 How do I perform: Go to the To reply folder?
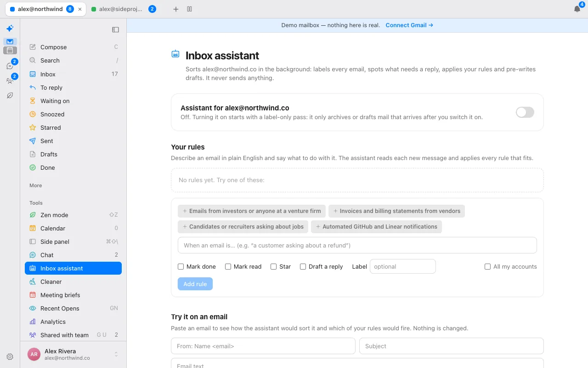click(x=73, y=87)
